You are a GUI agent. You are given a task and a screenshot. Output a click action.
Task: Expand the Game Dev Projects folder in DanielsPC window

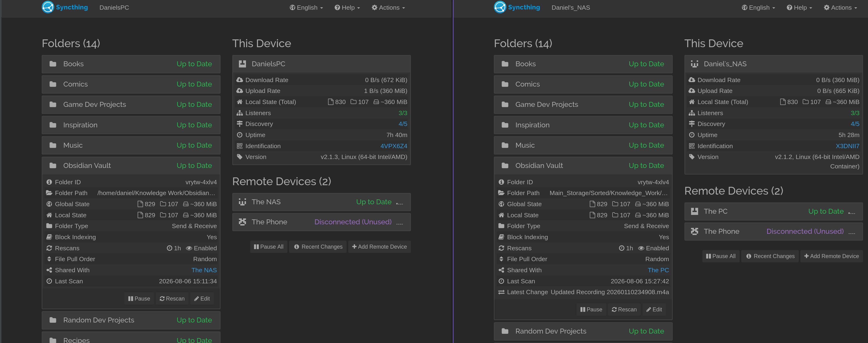click(x=131, y=105)
